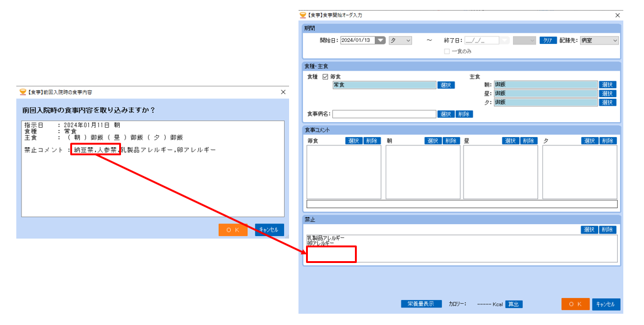Image resolution: width=644 pixels, height=325 pixels.
Task: Click 削除 for 朝 meal comment
Action: point(451,141)
